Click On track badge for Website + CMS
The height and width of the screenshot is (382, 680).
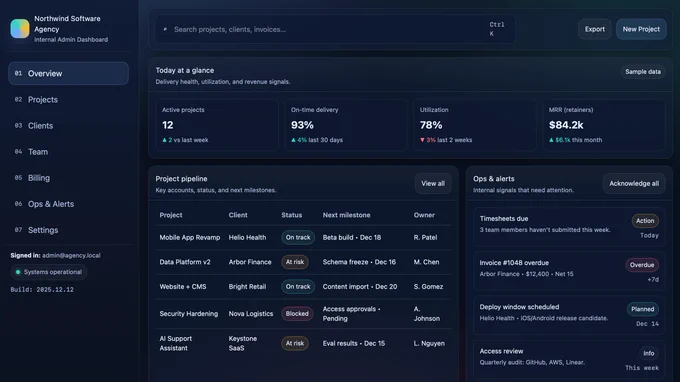coord(298,287)
